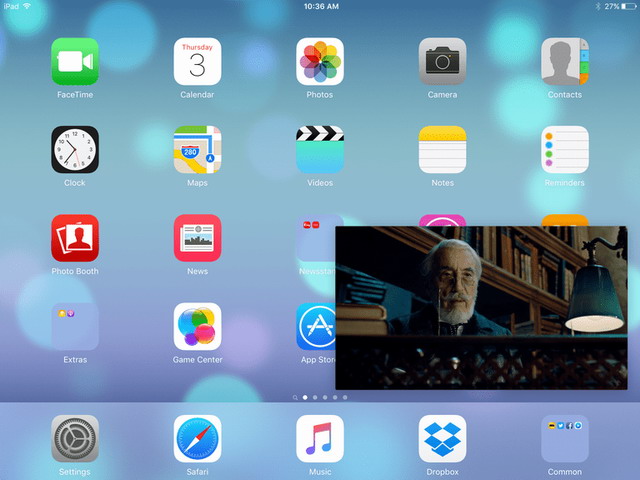Launch the Camera app

point(442,62)
